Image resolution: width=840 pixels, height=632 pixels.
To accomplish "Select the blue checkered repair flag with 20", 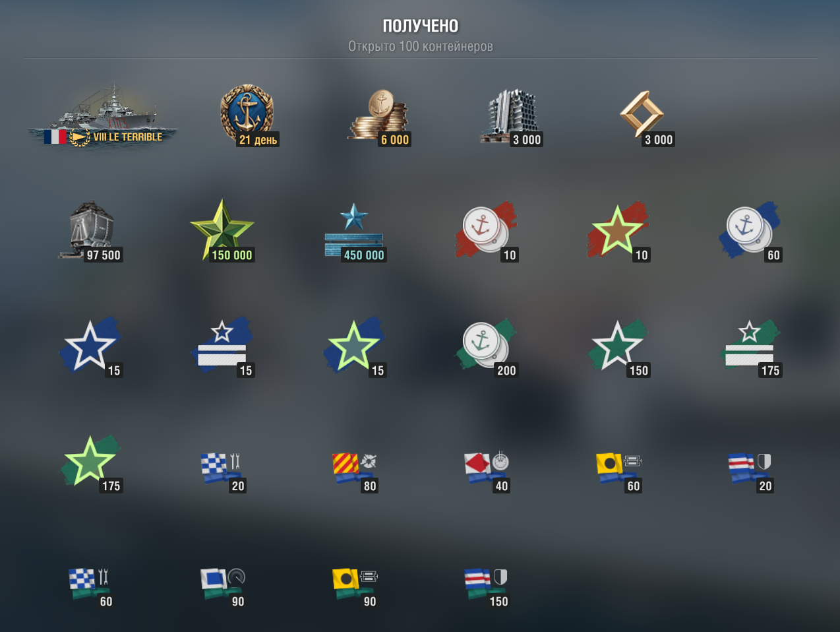I will click(x=223, y=472).
